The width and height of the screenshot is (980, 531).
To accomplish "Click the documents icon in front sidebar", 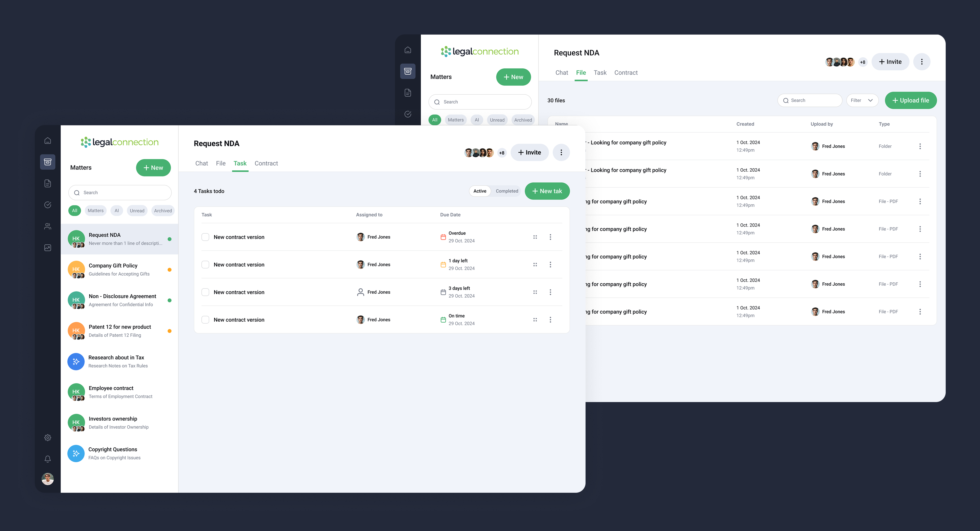I will [x=48, y=183].
